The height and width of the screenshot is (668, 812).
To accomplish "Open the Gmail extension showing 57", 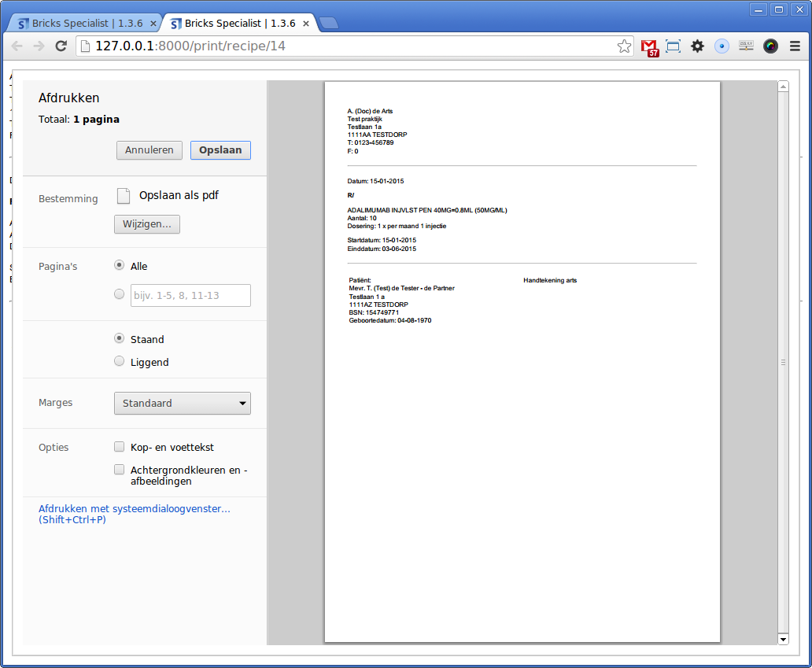I will (649, 47).
